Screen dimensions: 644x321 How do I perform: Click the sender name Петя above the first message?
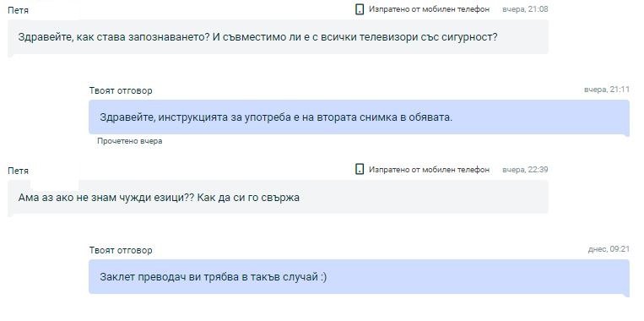18,11
